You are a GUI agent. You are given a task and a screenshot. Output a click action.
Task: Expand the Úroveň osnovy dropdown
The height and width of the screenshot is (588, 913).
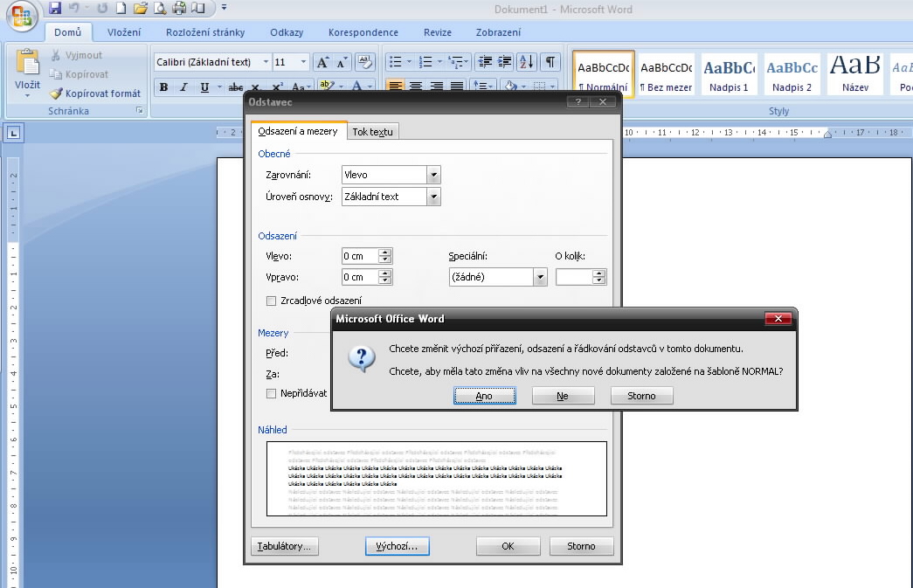pos(433,197)
